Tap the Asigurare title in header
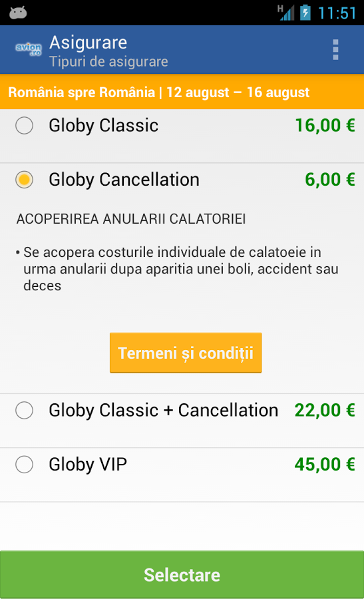 point(89,42)
